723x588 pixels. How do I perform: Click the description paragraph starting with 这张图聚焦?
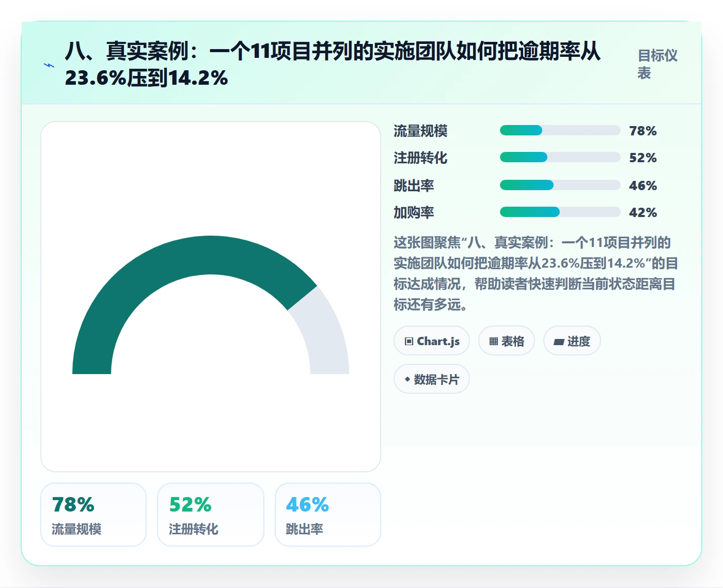[x=536, y=273]
